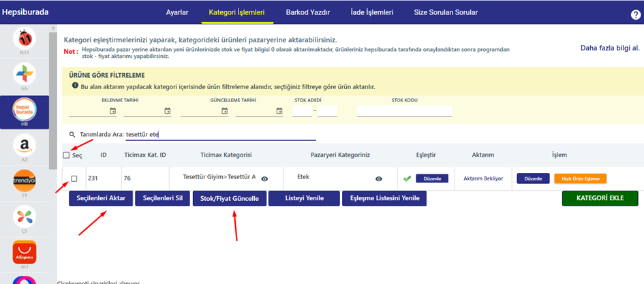This screenshot has height=284, width=644.
Task: Click Eşleşme Listesini Yenile button
Action: pyautogui.click(x=384, y=198)
